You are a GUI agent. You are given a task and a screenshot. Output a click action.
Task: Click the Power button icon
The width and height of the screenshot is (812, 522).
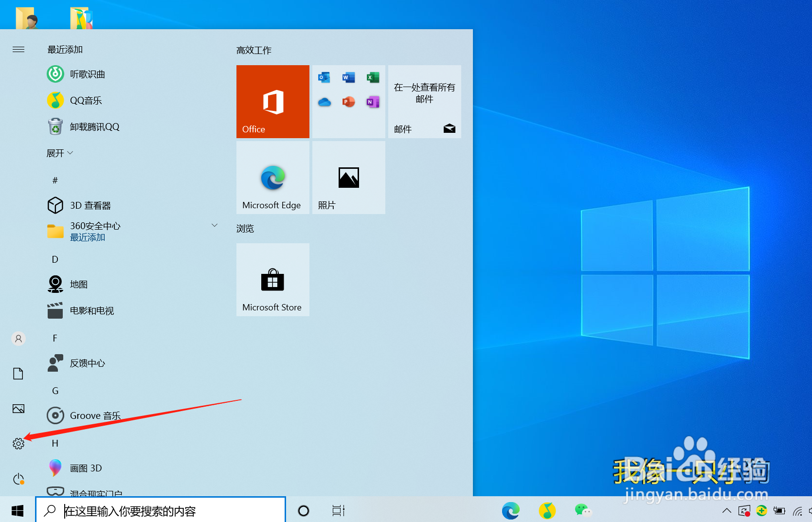(x=18, y=479)
